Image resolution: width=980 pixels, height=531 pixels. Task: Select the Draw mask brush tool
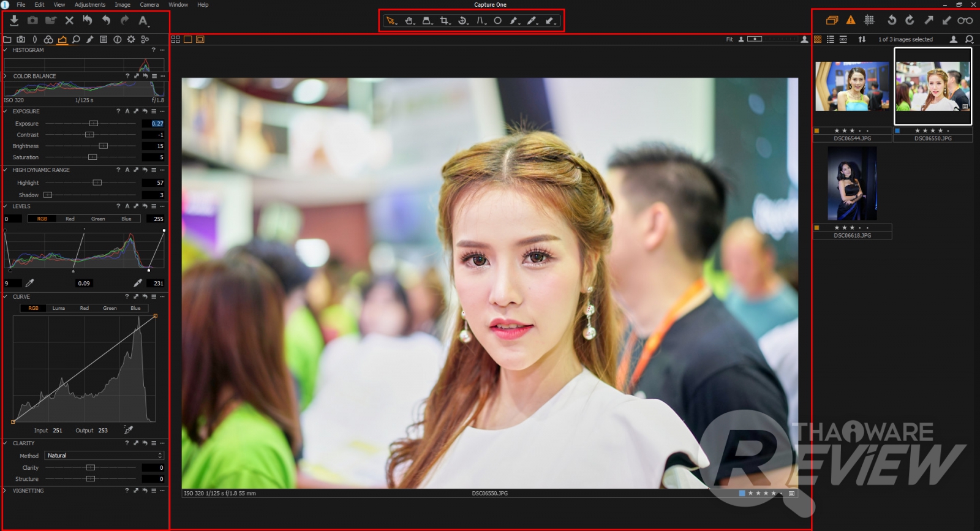point(515,21)
